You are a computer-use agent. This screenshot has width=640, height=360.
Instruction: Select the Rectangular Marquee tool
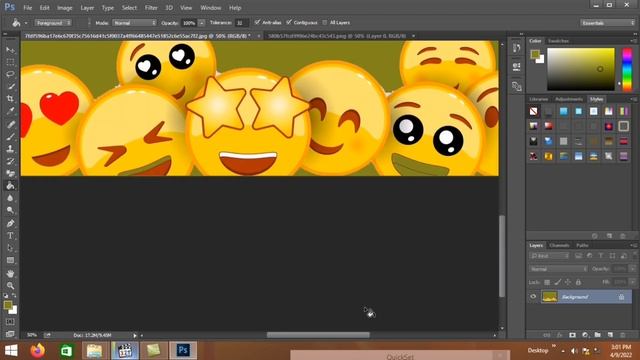pyautogui.click(x=10, y=62)
